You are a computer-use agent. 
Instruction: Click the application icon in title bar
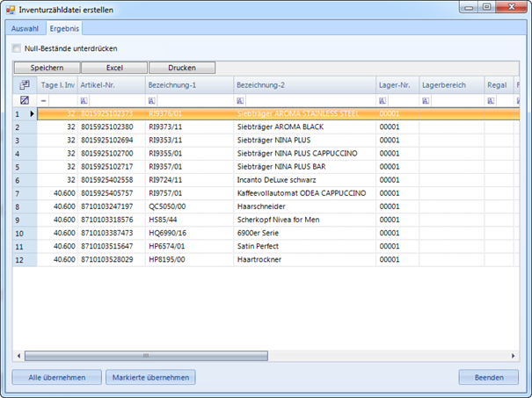pyautogui.click(x=11, y=10)
